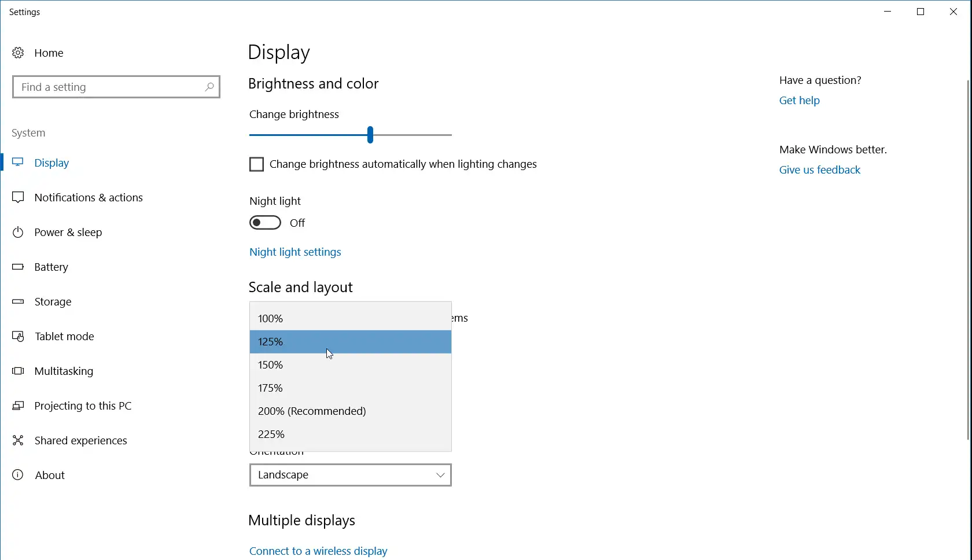Click the About sidebar item
The width and height of the screenshot is (972, 560).
(49, 474)
